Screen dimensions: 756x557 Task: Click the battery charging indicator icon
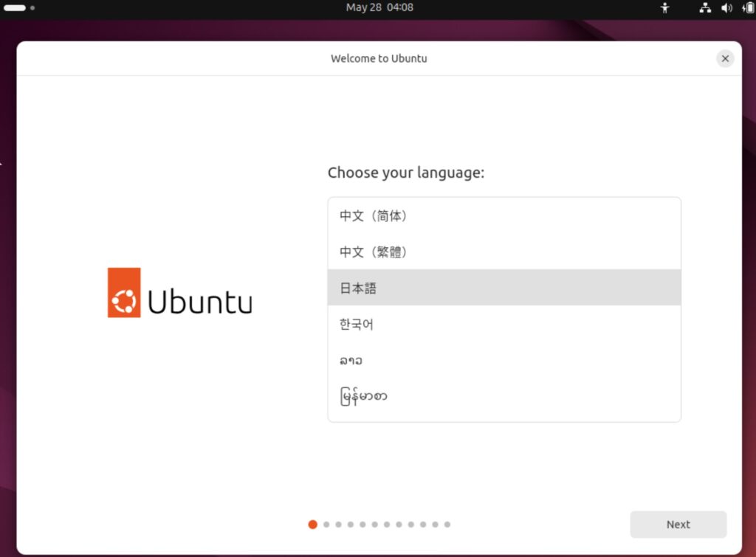coord(748,8)
